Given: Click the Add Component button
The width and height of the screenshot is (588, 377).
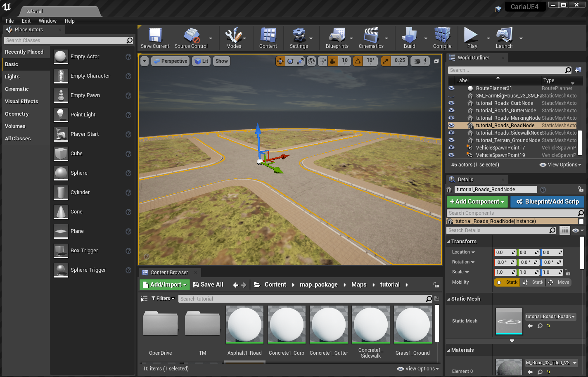Looking at the screenshot, I should click(x=477, y=202).
